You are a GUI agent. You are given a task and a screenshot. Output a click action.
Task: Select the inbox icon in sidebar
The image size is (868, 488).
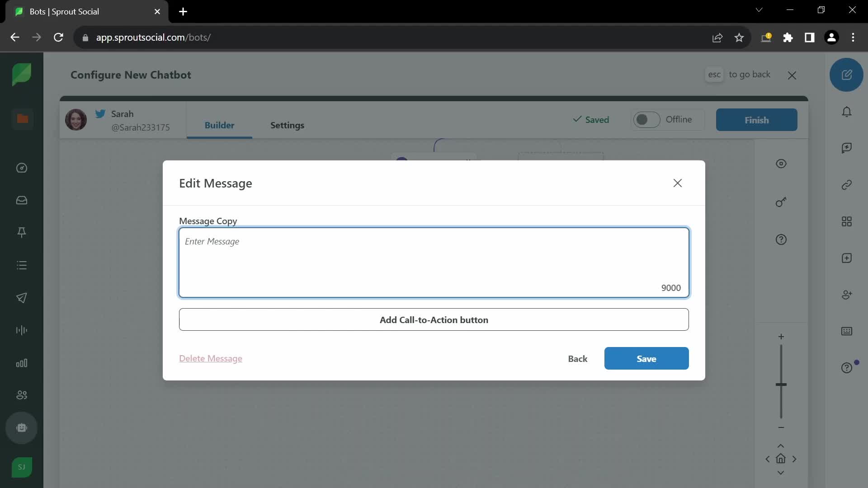click(x=22, y=200)
